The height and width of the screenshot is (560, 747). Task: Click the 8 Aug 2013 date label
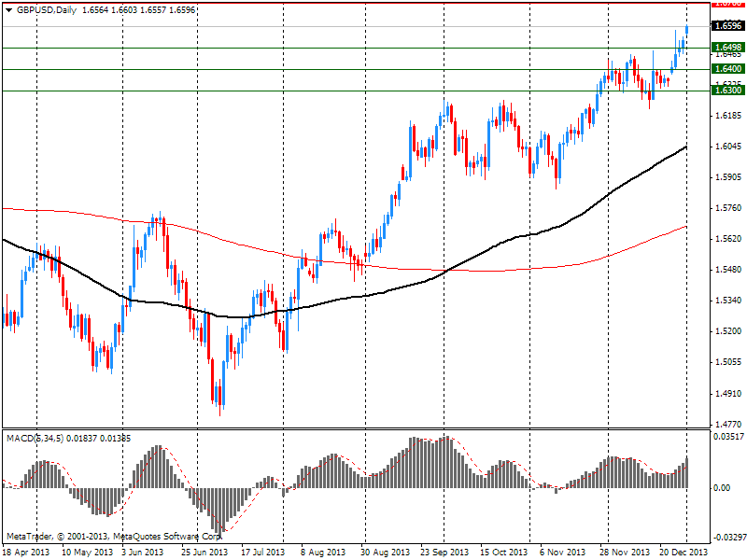(x=323, y=552)
